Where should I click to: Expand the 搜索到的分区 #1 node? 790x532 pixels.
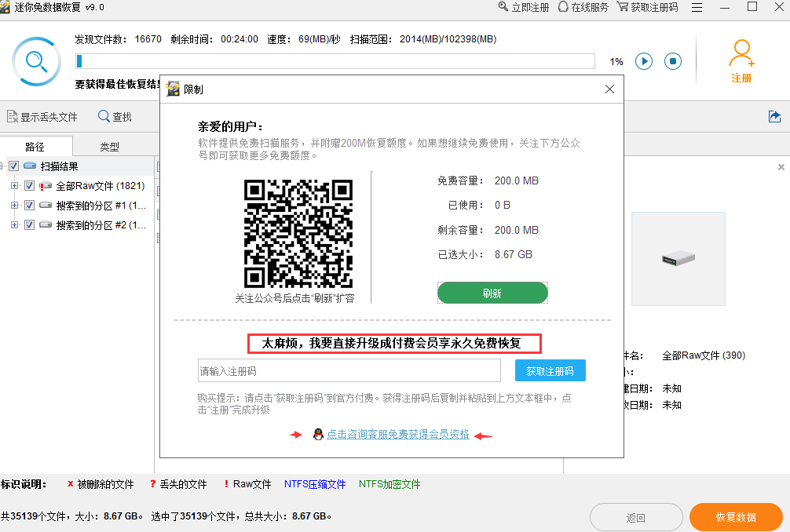(15, 206)
